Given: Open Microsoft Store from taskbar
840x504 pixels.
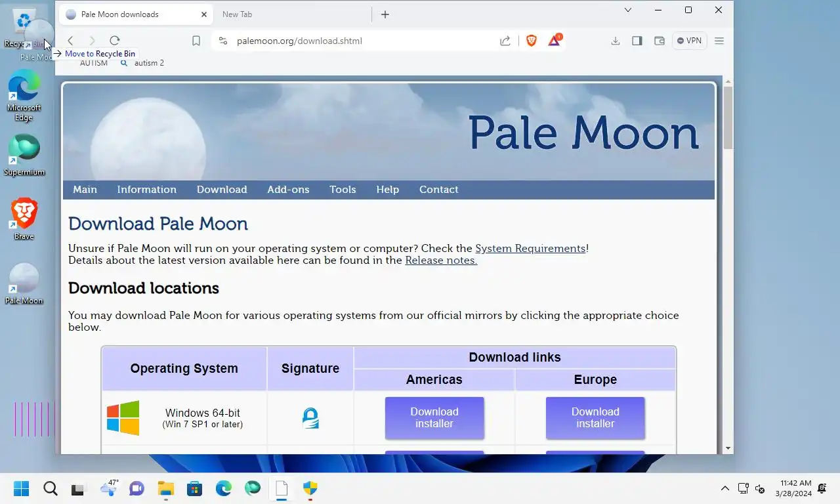Looking at the screenshot, I should click(x=194, y=488).
